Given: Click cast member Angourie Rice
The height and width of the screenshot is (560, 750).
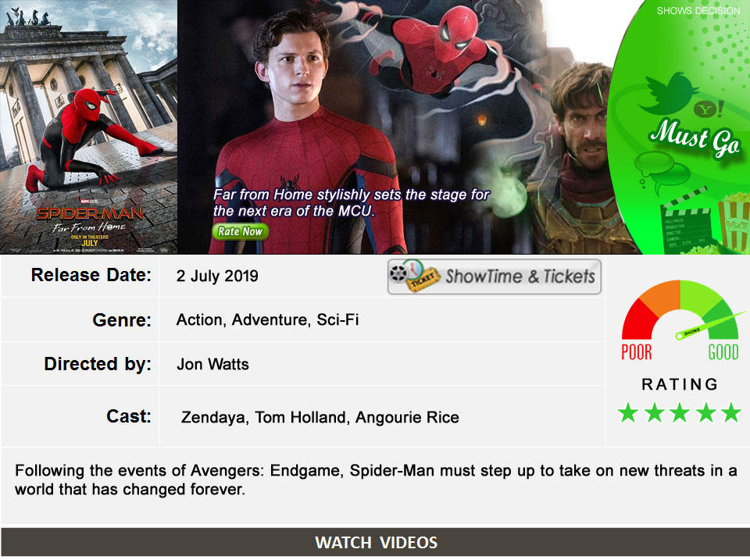Looking at the screenshot, I should coord(407,418).
